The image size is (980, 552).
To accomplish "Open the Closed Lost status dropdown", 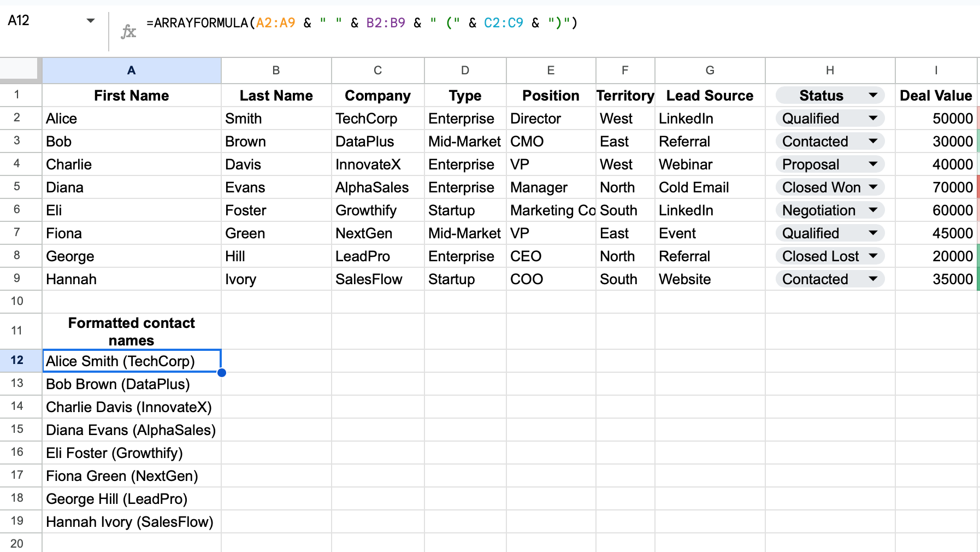I will coord(873,256).
